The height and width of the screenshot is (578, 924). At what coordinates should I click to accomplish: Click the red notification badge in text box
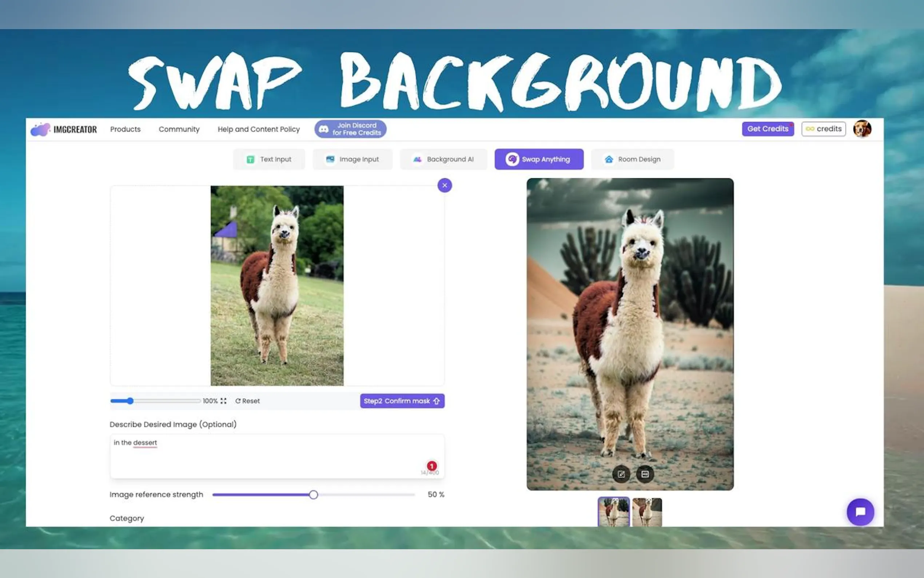click(432, 466)
